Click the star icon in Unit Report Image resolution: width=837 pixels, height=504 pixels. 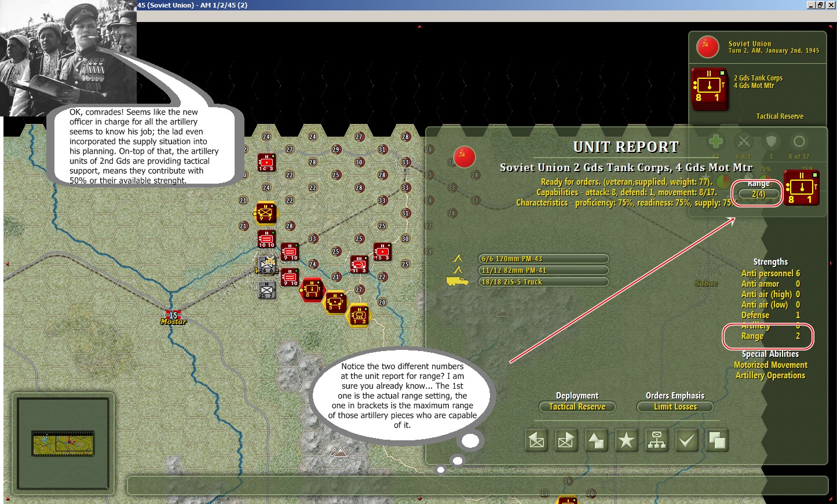626,440
